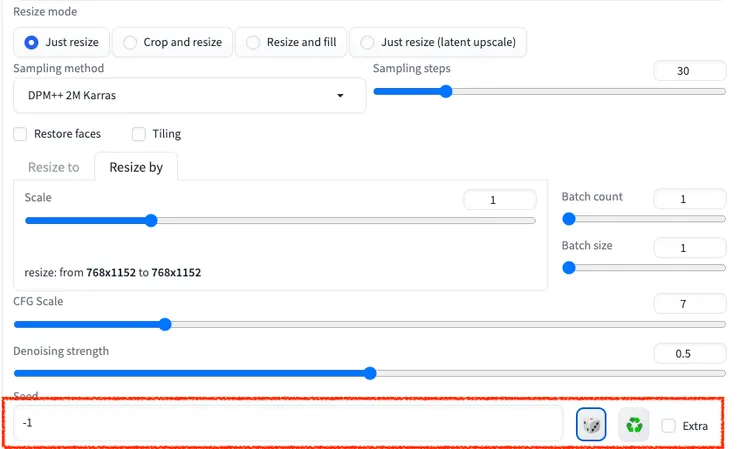This screenshot has width=740, height=449.
Task: Click the Denoising strength label
Action: coord(61,351)
